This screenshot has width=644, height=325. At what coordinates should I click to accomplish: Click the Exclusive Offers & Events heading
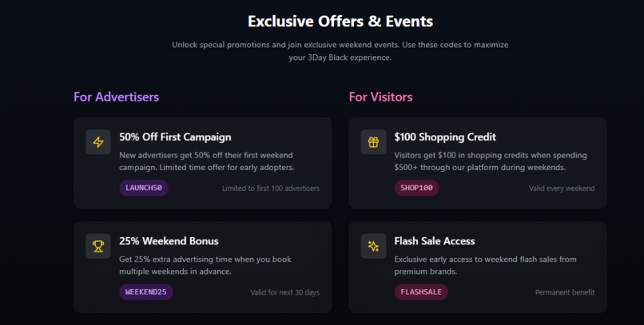tap(340, 22)
